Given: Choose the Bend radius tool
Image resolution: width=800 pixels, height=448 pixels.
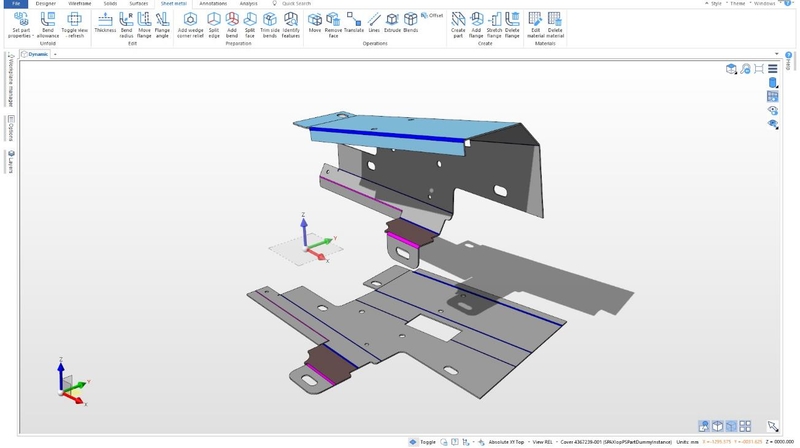Looking at the screenshot, I should click(126, 25).
